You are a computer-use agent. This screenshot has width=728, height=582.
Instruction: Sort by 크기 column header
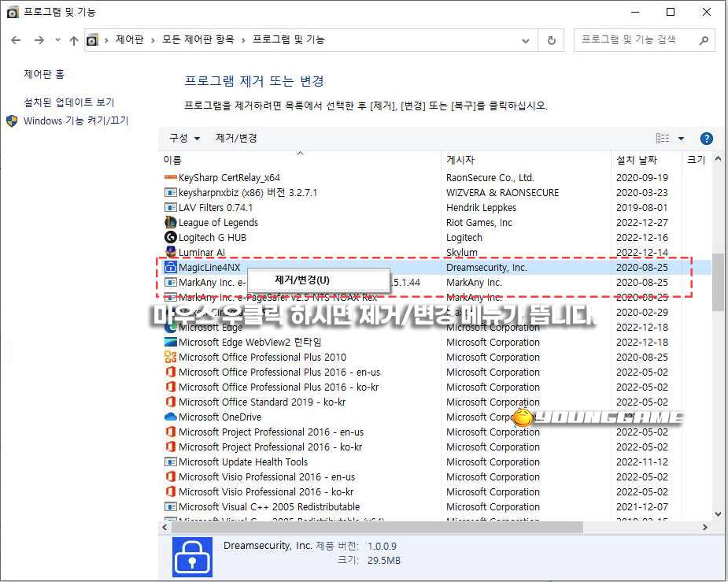696,160
